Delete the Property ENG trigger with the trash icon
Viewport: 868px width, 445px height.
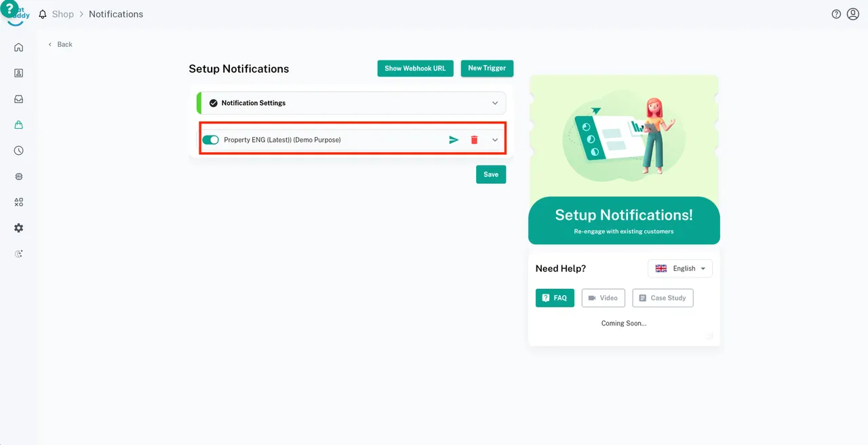click(x=474, y=140)
